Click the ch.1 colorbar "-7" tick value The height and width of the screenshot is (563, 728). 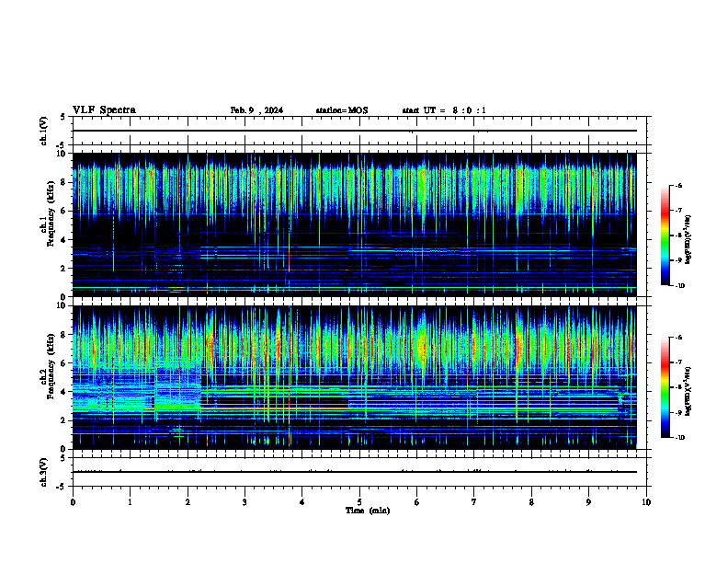coord(678,211)
